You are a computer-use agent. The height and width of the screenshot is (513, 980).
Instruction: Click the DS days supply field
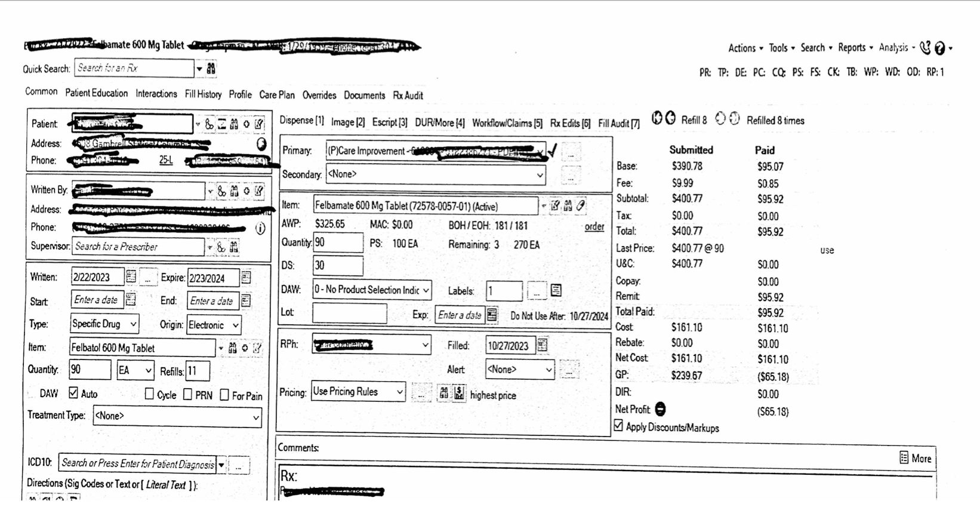click(x=338, y=266)
